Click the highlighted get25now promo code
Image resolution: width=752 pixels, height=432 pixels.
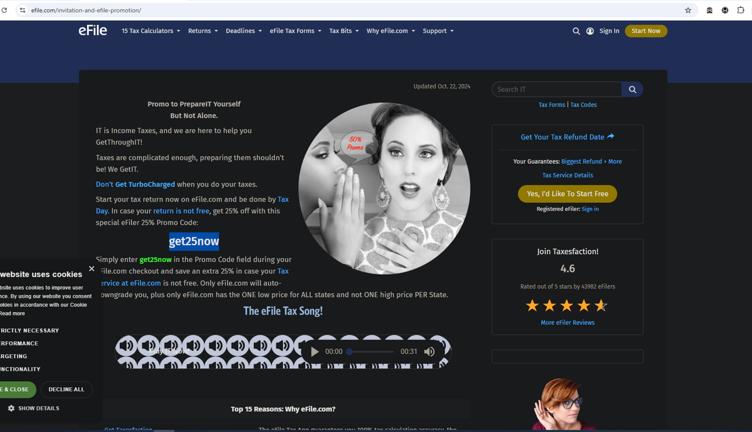194,241
